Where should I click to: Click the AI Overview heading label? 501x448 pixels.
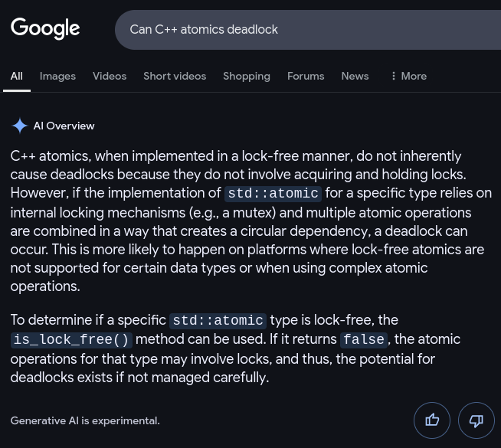click(64, 126)
